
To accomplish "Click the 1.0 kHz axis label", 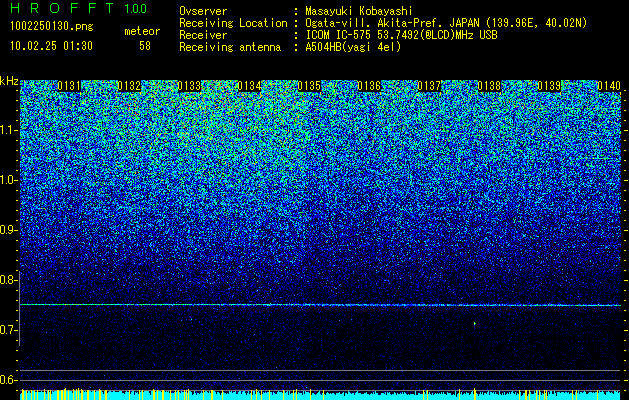I will (9, 181).
